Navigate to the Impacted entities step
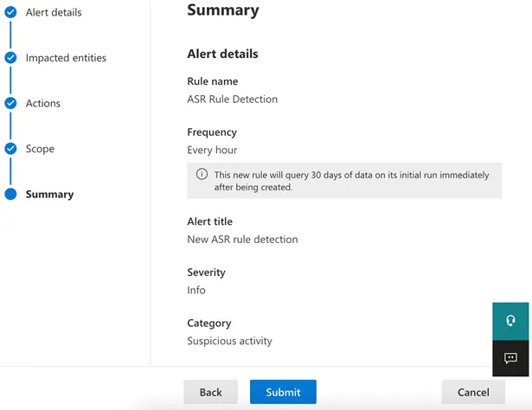Screen dimensions: 532x410 click(x=66, y=58)
